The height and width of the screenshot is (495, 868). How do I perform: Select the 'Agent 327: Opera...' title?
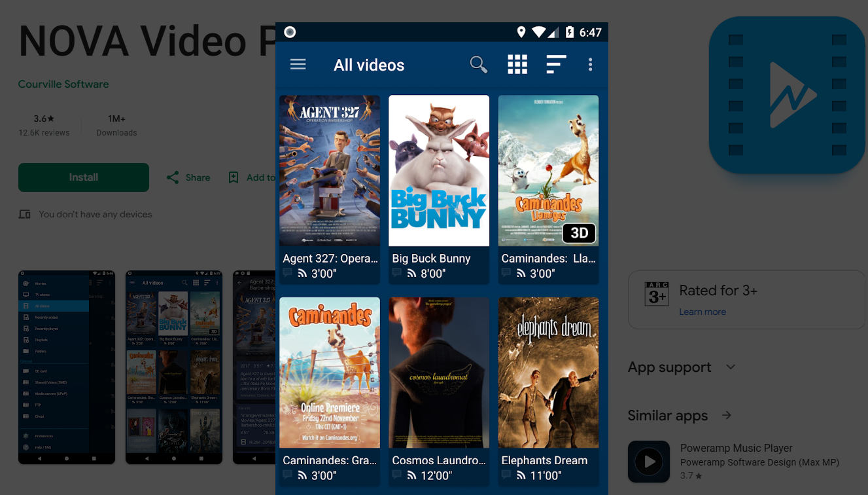tap(330, 259)
